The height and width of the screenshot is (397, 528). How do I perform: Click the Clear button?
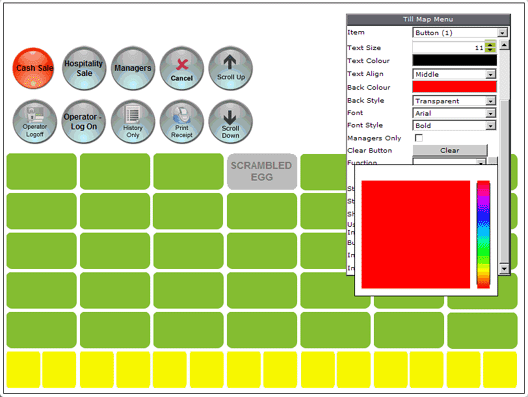coord(450,150)
